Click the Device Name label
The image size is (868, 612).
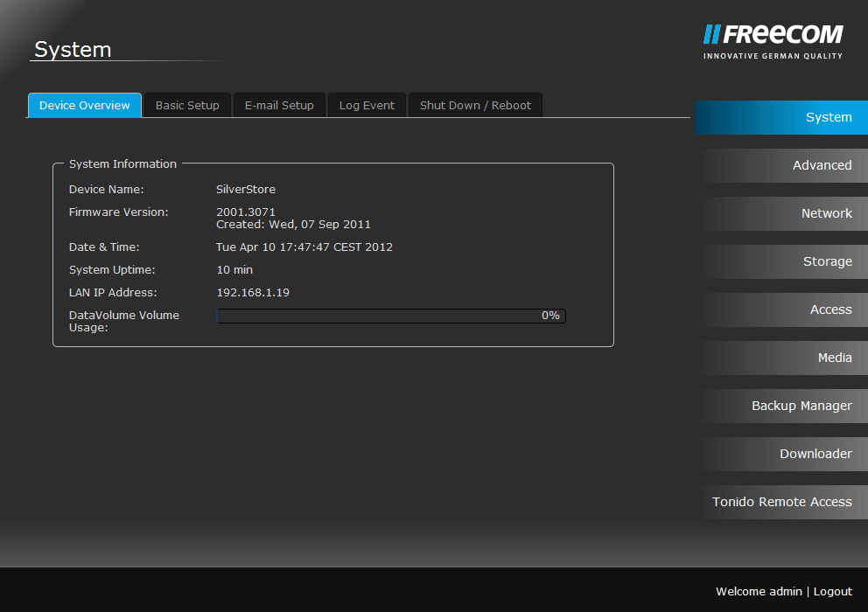point(106,189)
